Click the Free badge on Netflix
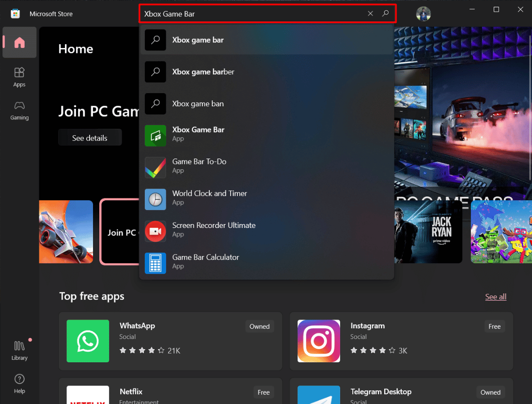Viewport: 532px width, 404px height. pos(264,392)
